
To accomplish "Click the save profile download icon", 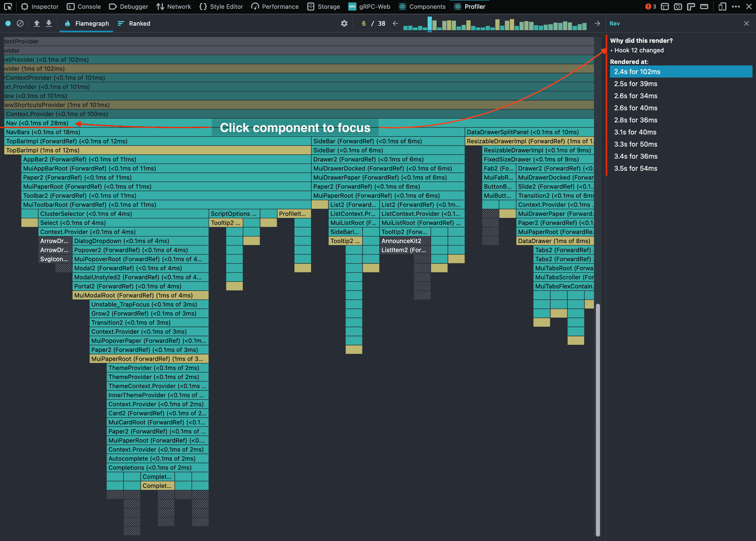I will (49, 23).
